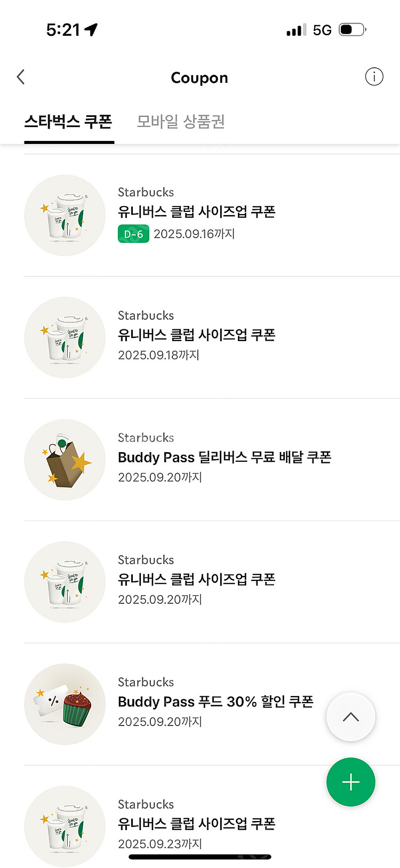
Task: Switch to the 모바일 상품권 tab
Action: (181, 122)
